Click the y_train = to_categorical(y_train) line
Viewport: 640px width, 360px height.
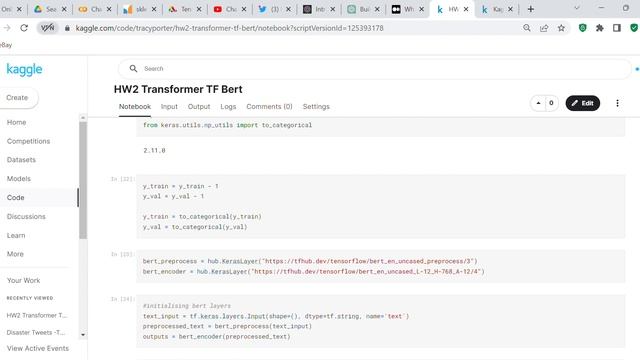click(x=202, y=216)
